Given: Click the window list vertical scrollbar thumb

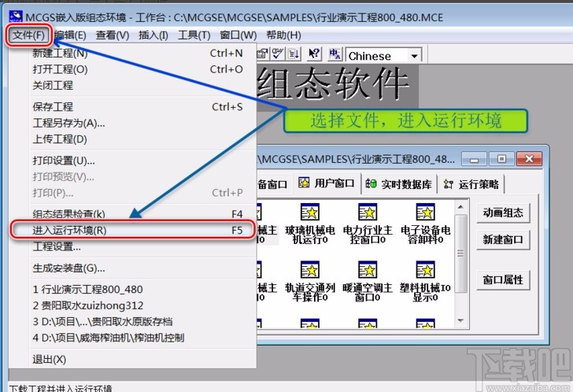Looking at the screenshot, I should click(x=460, y=253).
